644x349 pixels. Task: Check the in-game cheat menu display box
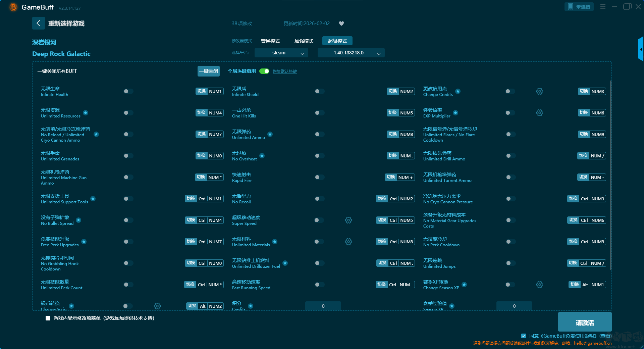coord(48,318)
